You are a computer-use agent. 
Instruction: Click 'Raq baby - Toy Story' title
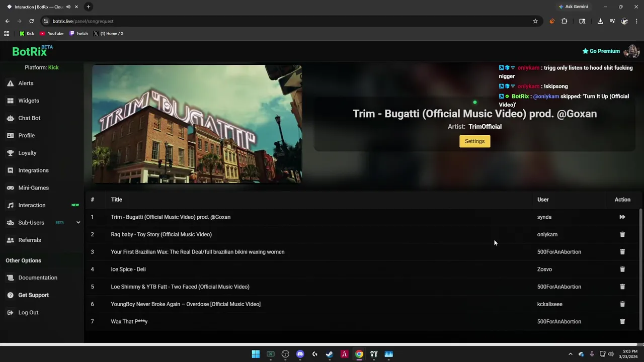161,234
